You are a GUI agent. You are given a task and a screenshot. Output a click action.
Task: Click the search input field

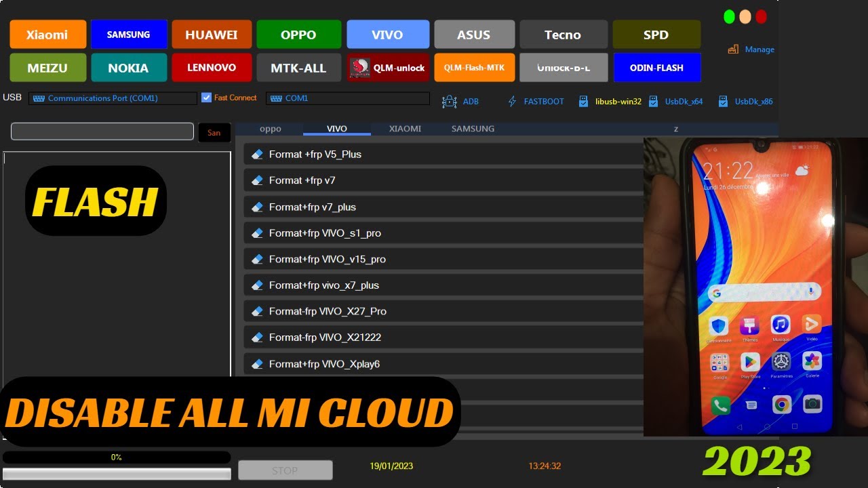(102, 131)
